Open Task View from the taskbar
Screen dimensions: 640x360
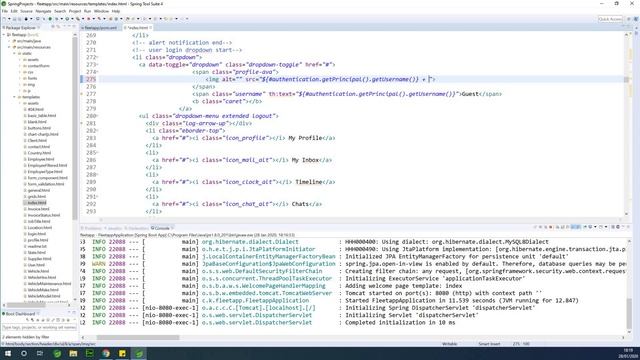tap(40, 353)
